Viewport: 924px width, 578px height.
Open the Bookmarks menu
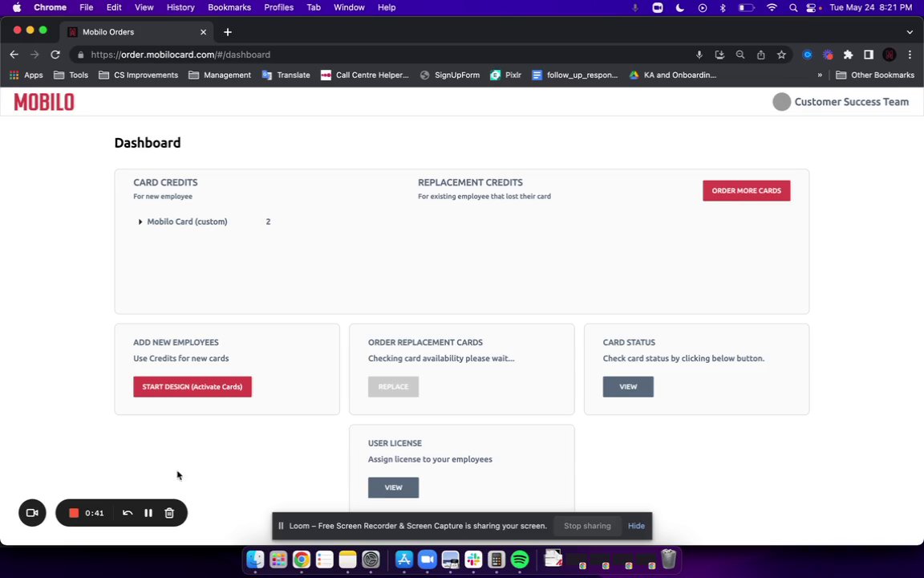(229, 8)
